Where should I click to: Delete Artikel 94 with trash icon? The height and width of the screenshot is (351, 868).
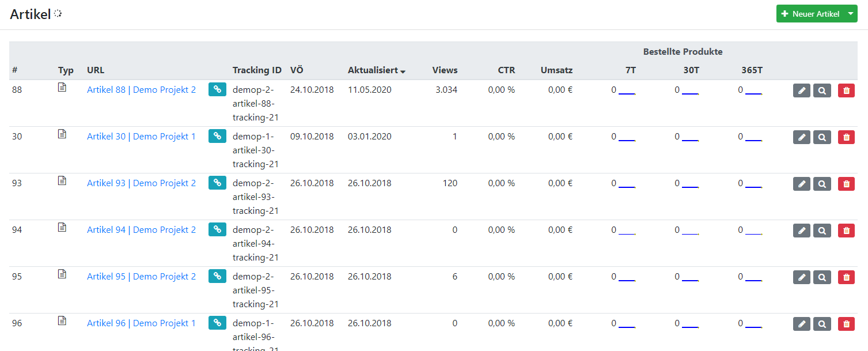846,231
